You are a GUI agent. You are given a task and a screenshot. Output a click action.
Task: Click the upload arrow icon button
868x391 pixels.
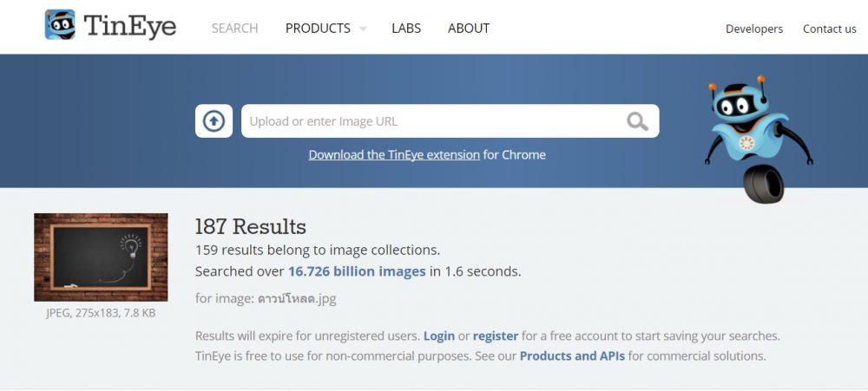click(214, 121)
